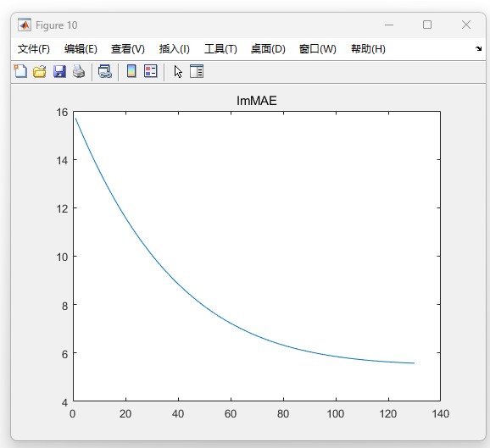The height and width of the screenshot is (448, 490).
Task: Open the 查看(V) menu
Action: click(127, 49)
